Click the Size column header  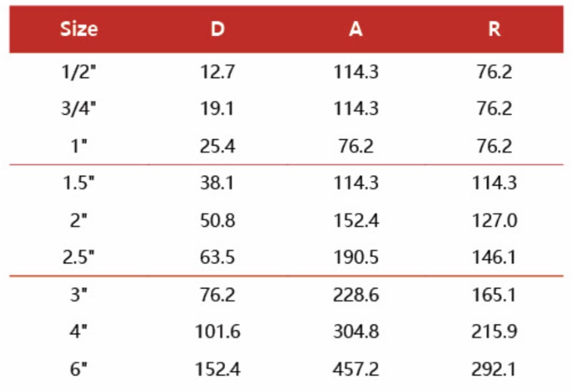79,30
